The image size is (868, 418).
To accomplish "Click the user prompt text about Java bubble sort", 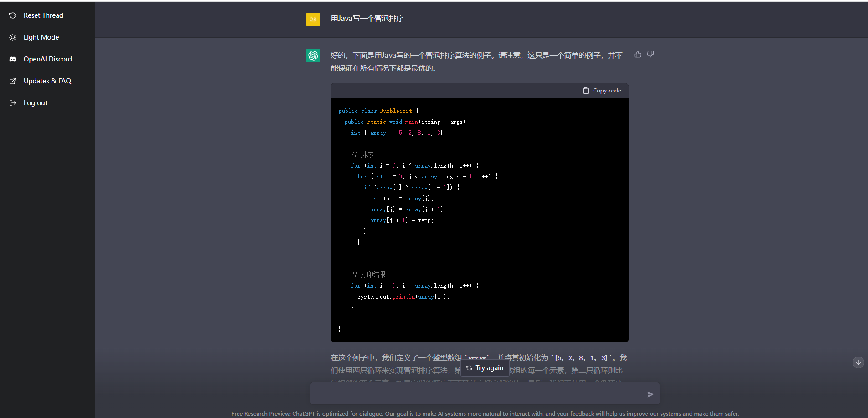I will pyautogui.click(x=367, y=19).
